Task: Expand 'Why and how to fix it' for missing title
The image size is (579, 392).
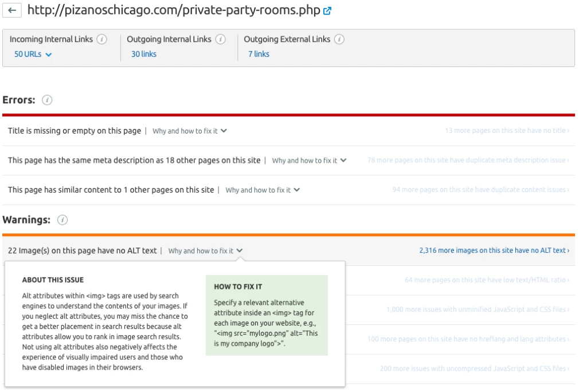Action: 189,131
